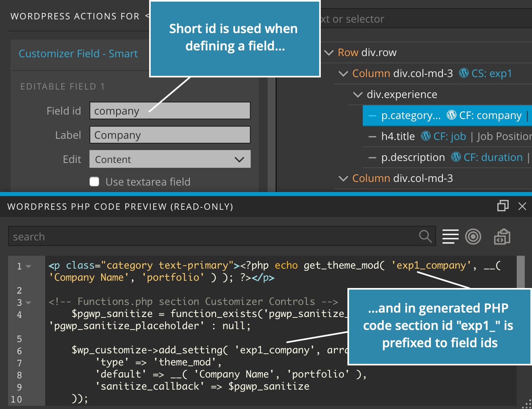Click WordPress icon next to CS: exp1
The height and width of the screenshot is (409, 532).
point(464,73)
